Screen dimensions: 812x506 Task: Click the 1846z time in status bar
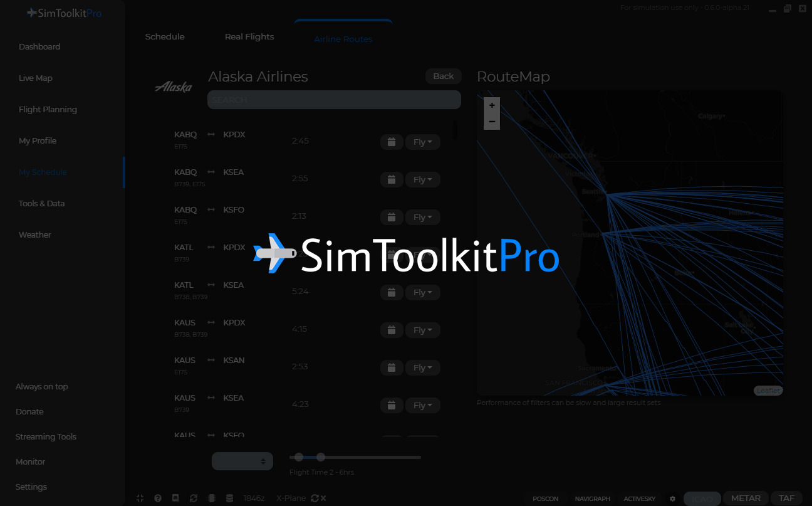click(254, 498)
